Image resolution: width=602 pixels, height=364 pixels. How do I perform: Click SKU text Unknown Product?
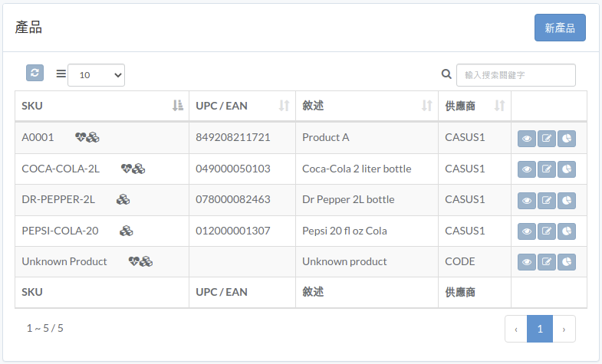pyautogui.click(x=64, y=261)
